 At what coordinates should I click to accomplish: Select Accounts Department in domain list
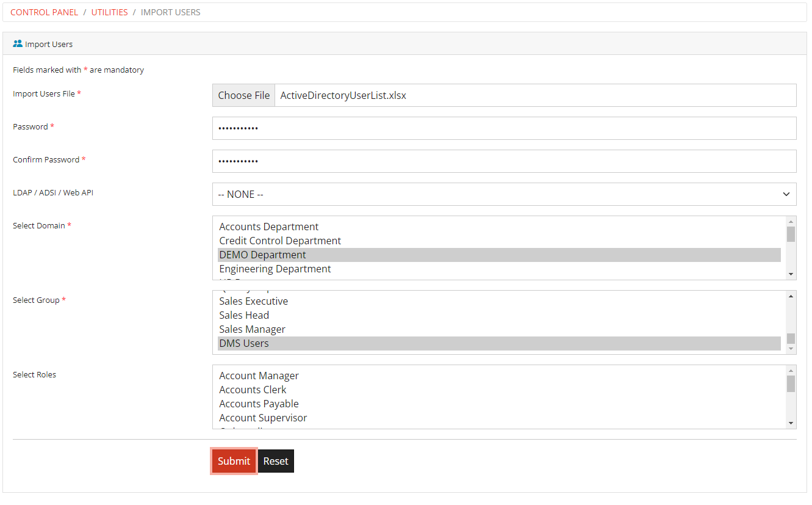269,227
